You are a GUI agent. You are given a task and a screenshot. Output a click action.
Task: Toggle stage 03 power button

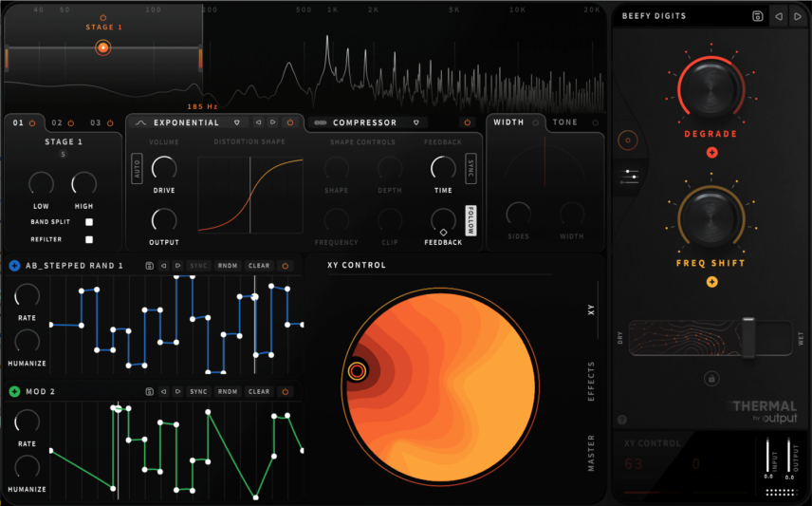coord(110,122)
